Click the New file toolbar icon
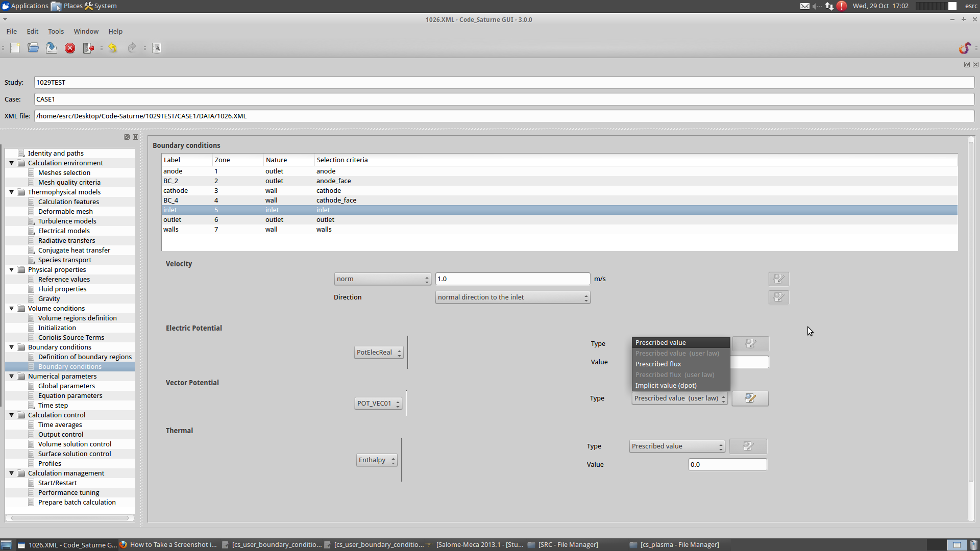This screenshot has height=551, width=980. 15,48
